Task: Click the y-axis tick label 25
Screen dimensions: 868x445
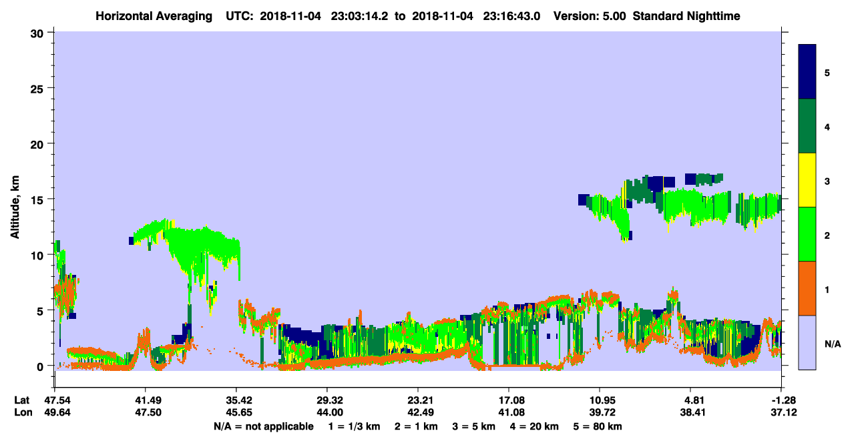Action: click(39, 88)
